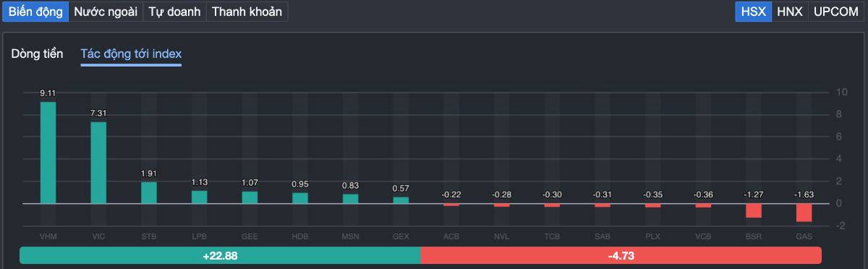868x269 pixels.
Task: Click the red -4.73 total bar
Action: click(621, 256)
